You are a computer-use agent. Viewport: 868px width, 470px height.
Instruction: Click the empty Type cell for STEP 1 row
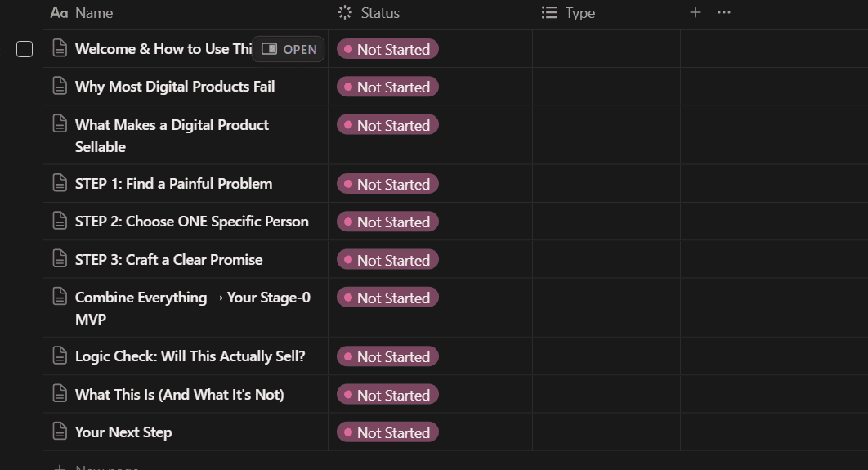coord(606,184)
